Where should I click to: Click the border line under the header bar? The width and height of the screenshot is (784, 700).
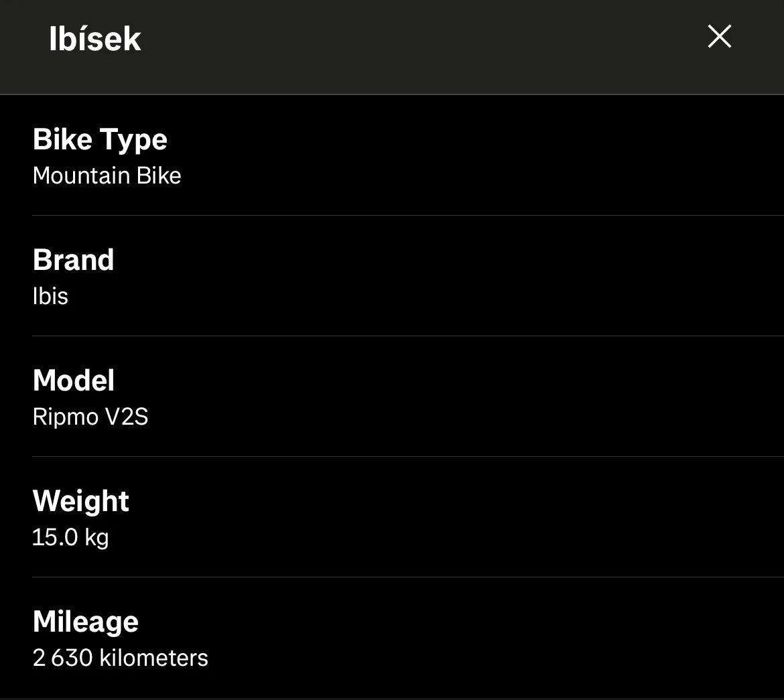point(392,94)
